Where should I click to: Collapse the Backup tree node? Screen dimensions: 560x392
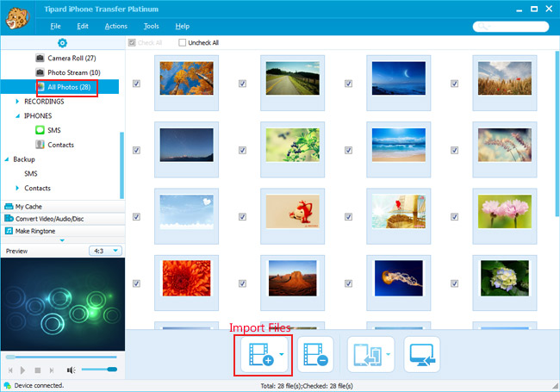6,159
